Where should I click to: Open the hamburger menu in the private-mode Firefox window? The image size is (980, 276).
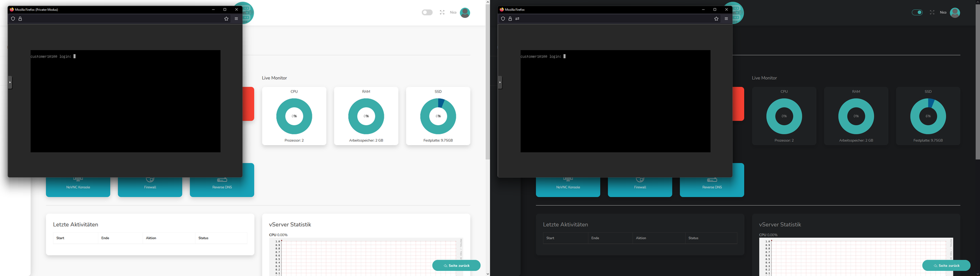236,19
